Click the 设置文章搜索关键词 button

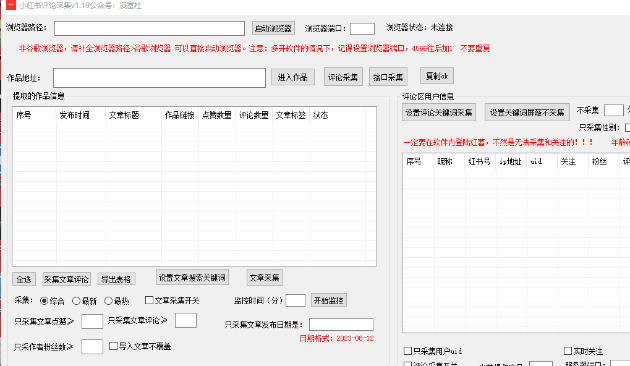point(192,278)
